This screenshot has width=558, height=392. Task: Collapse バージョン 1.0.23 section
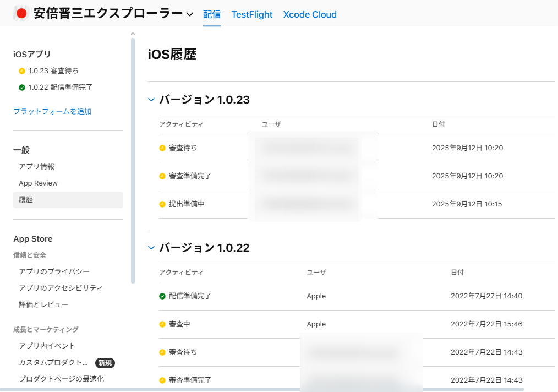click(151, 100)
